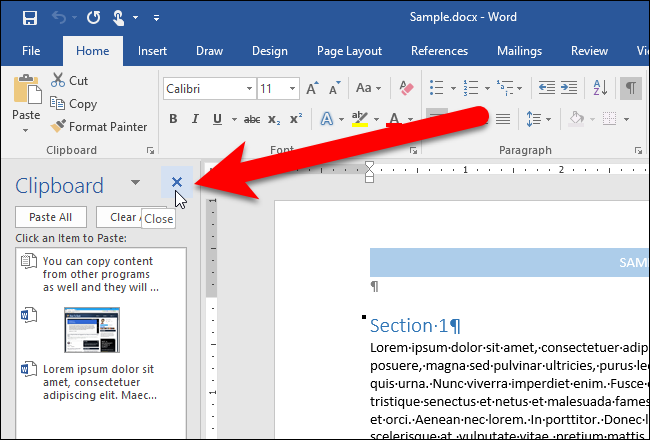Open the Borders dropdown arrow
Screen dimensions: 650x440
pyautogui.click(x=626, y=119)
